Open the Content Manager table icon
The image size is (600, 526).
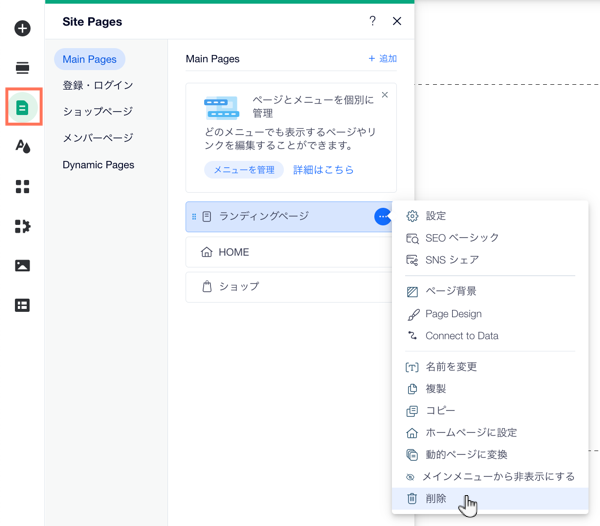pos(23,305)
